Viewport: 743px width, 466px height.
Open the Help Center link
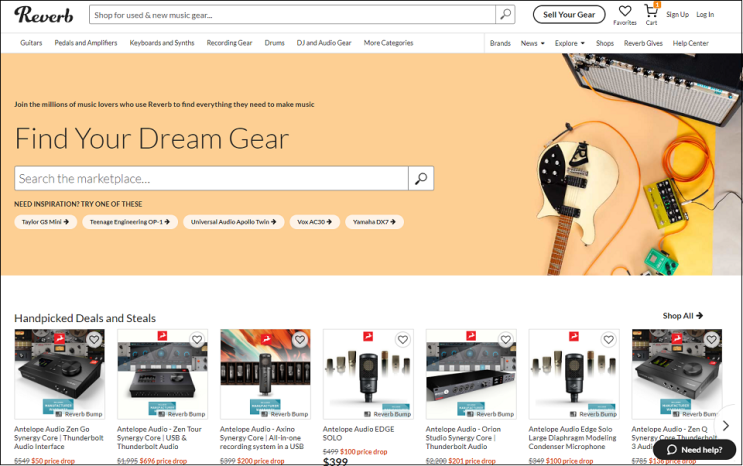coord(690,43)
